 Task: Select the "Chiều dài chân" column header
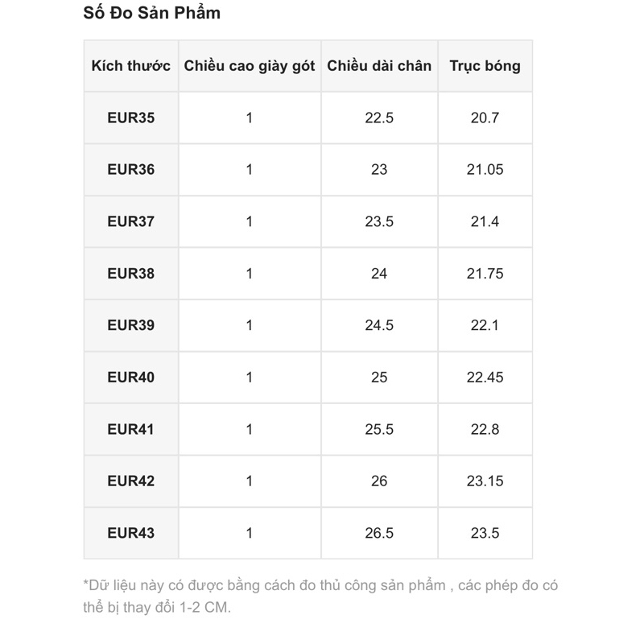click(x=379, y=66)
